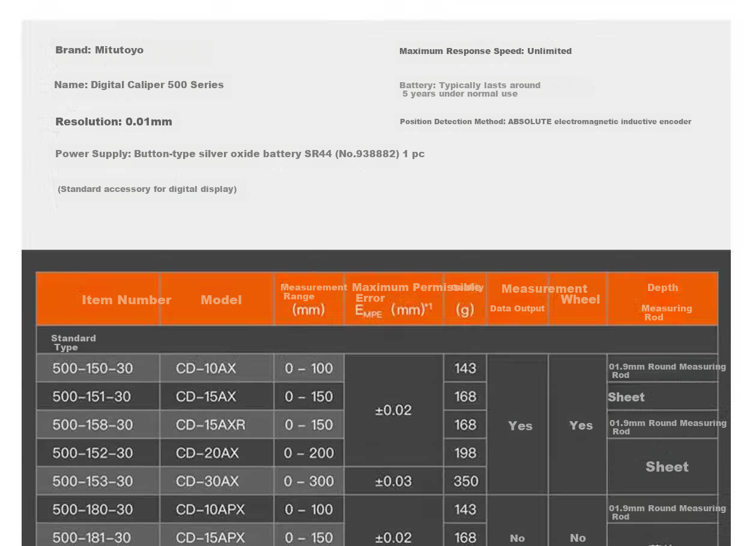Select model CD-15AX
This screenshot has width=756, height=546.
[x=206, y=397]
